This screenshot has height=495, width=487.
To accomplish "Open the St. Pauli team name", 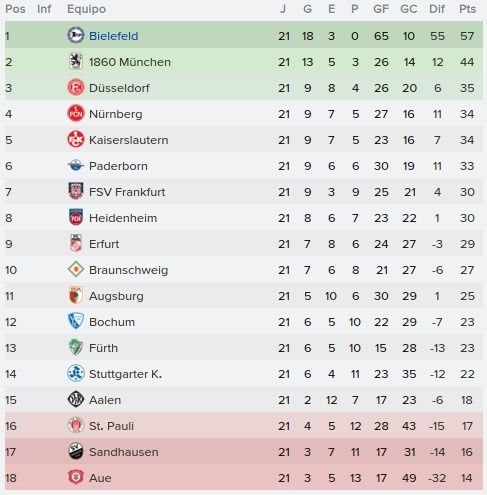I will click(x=111, y=426).
